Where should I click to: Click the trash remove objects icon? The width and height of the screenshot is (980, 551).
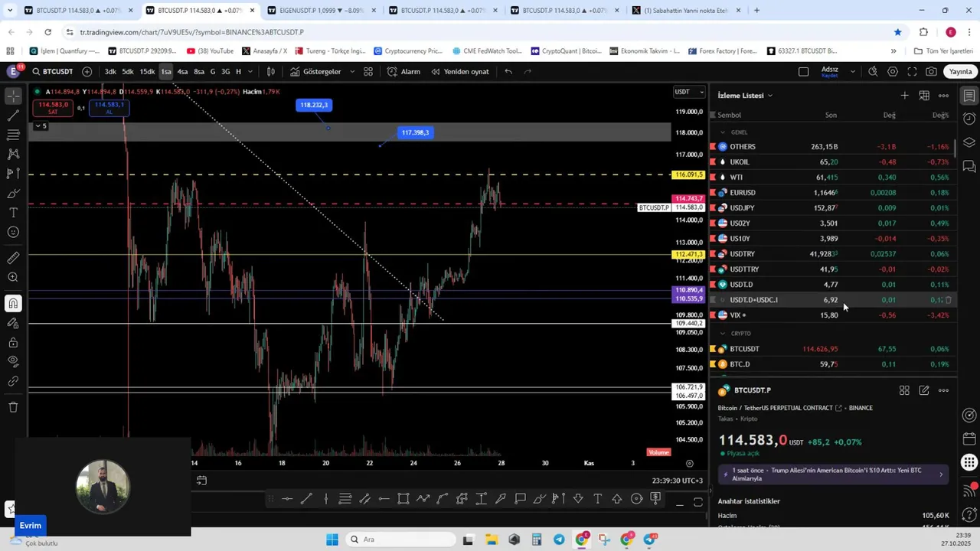coord(13,407)
